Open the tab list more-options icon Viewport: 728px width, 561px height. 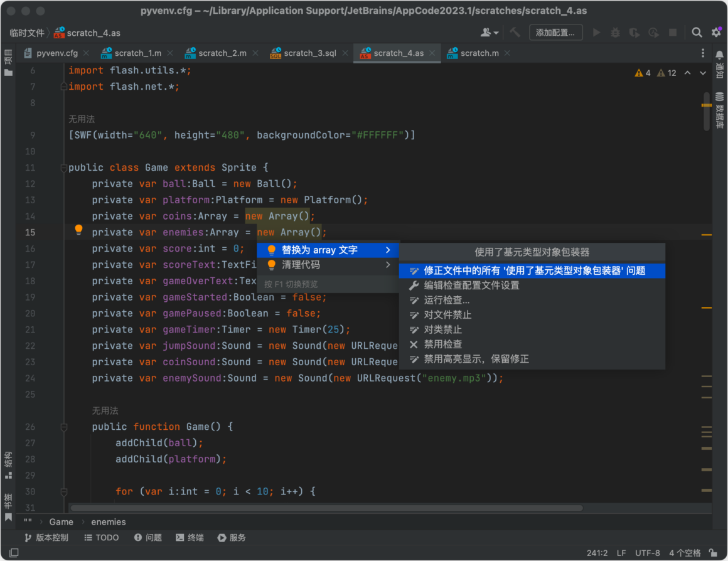point(703,53)
